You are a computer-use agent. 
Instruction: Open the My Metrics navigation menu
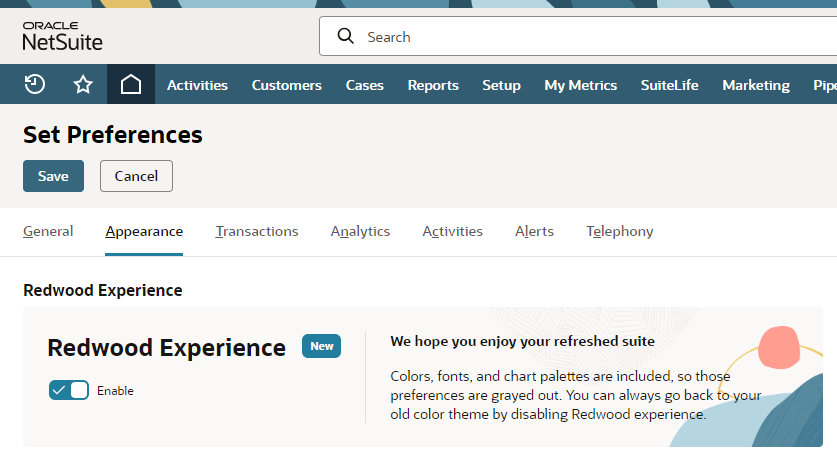click(580, 85)
